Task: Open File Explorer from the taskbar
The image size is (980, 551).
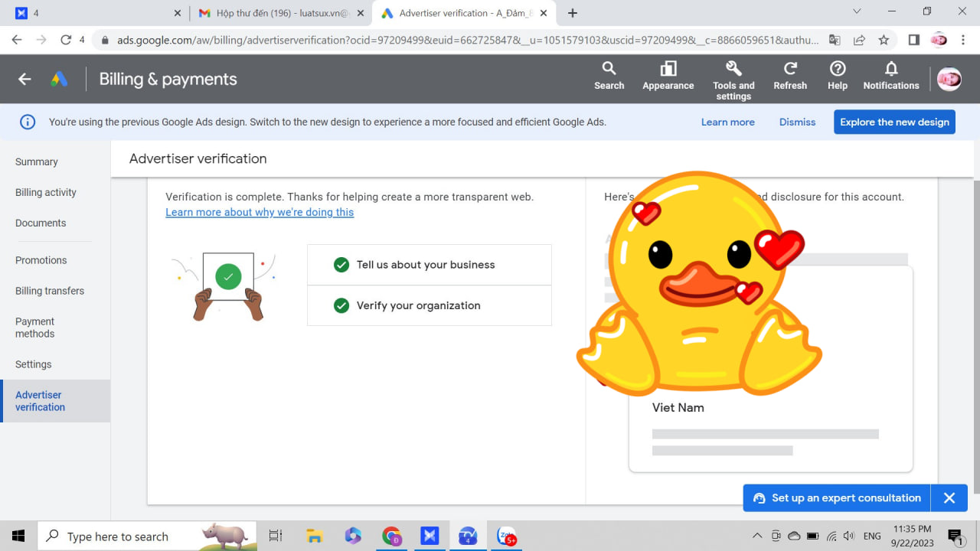Action: coord(314,536)
